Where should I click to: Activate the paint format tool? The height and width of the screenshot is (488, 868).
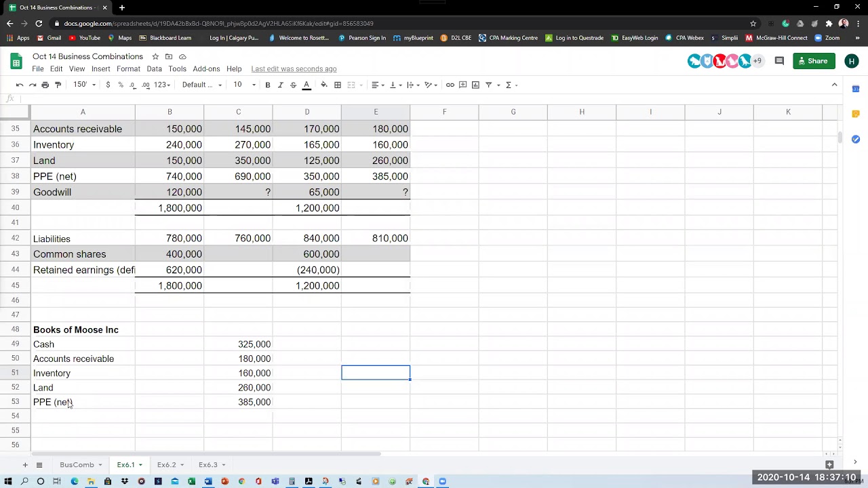58,85
